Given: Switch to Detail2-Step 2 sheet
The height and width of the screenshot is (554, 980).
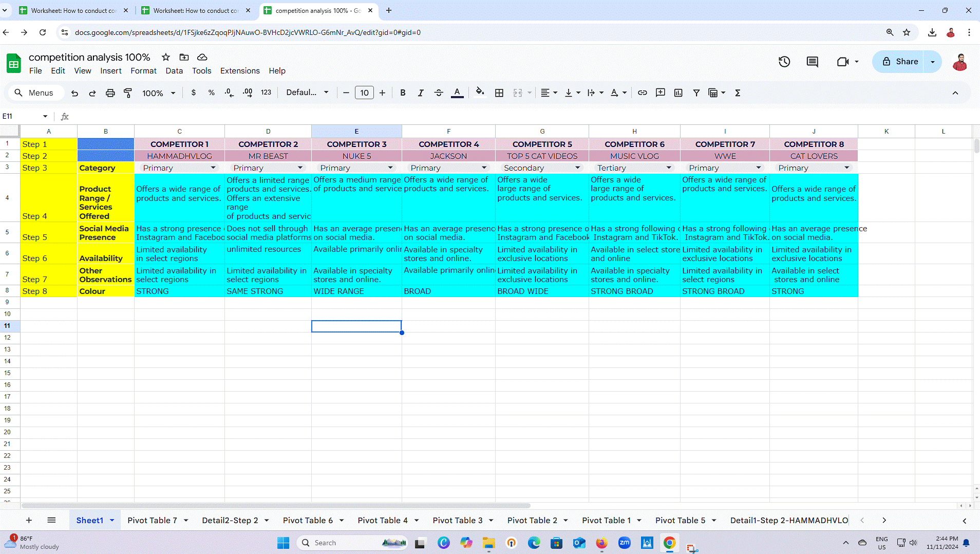Looking at the screenshot, I should coord(230,520).
